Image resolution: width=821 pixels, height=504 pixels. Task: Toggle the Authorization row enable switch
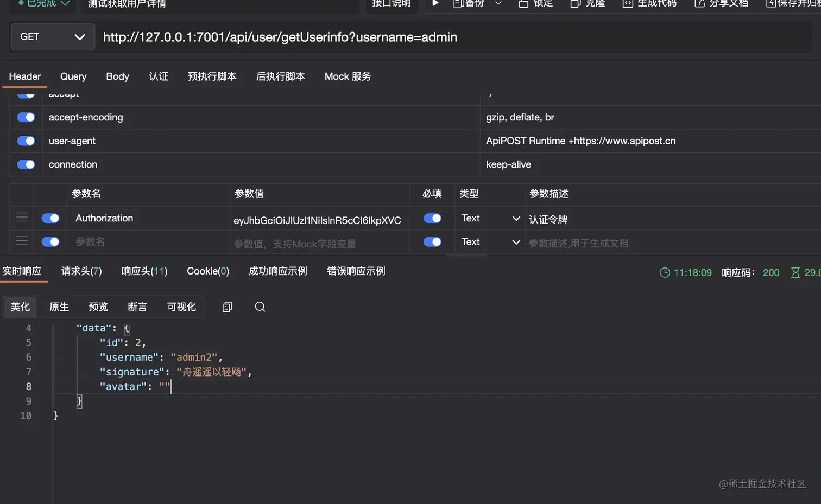click(50, 218)
